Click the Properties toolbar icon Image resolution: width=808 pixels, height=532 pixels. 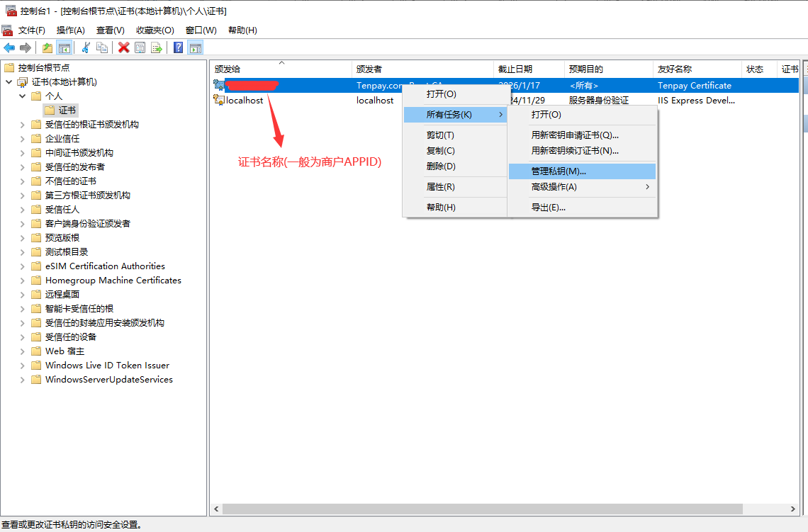pos(140,48)
